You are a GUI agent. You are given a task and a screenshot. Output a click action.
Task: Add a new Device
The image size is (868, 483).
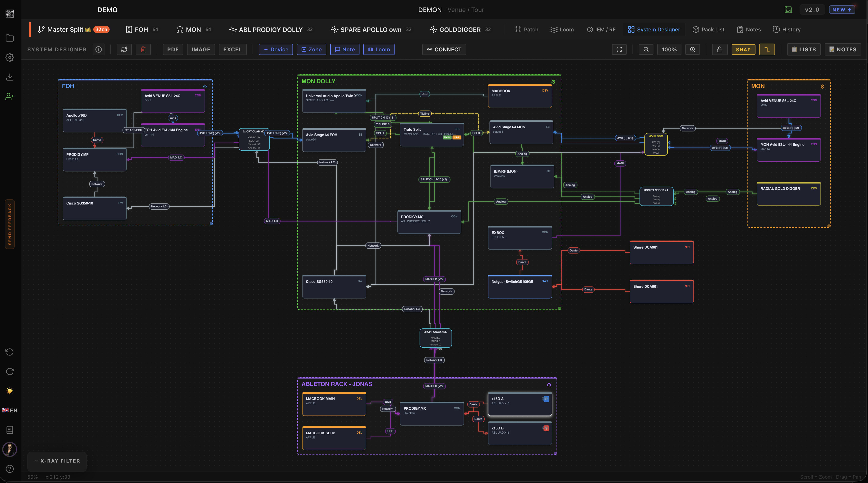pyautogui.click(x=276, y=49)
